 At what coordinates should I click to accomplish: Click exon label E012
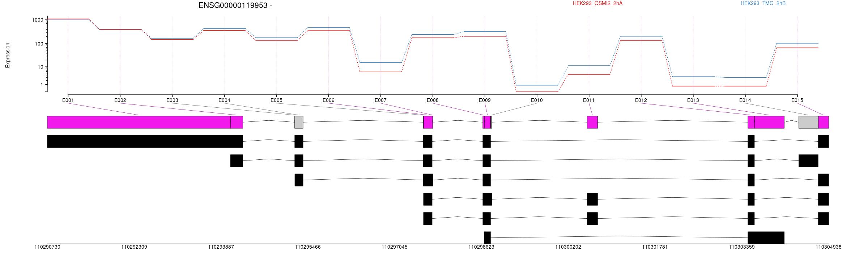click(641, 100)
